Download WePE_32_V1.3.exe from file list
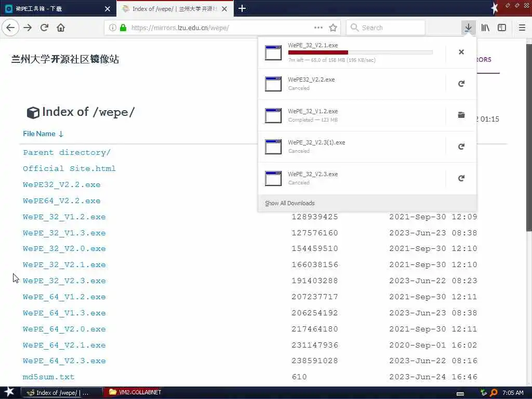The image size is (532, 399). [64, 233]
